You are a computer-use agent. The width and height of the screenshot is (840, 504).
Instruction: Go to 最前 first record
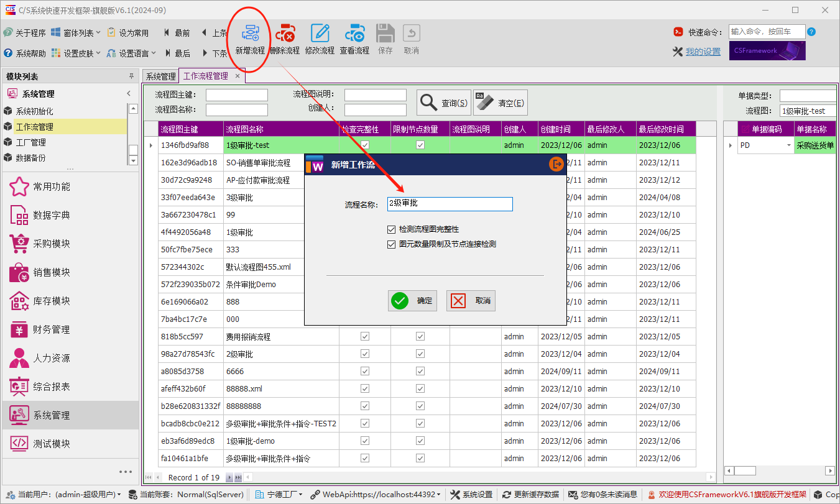[x=177, y=33]
